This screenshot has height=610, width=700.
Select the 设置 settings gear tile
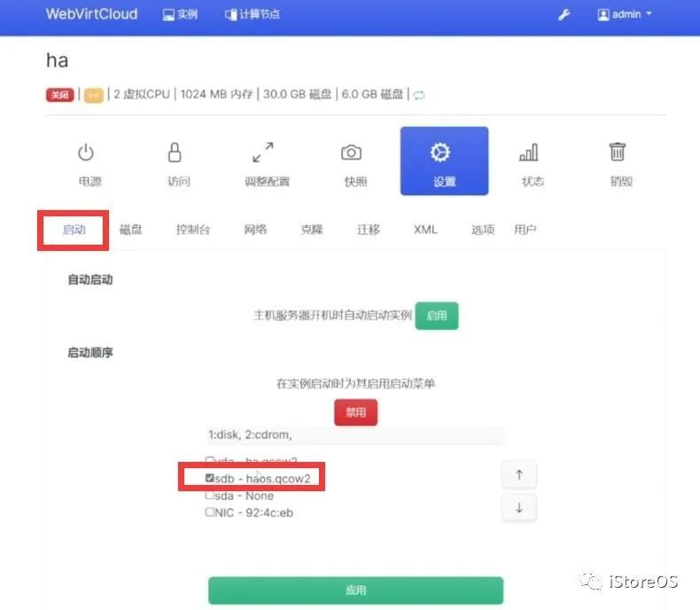click(444, 160)
